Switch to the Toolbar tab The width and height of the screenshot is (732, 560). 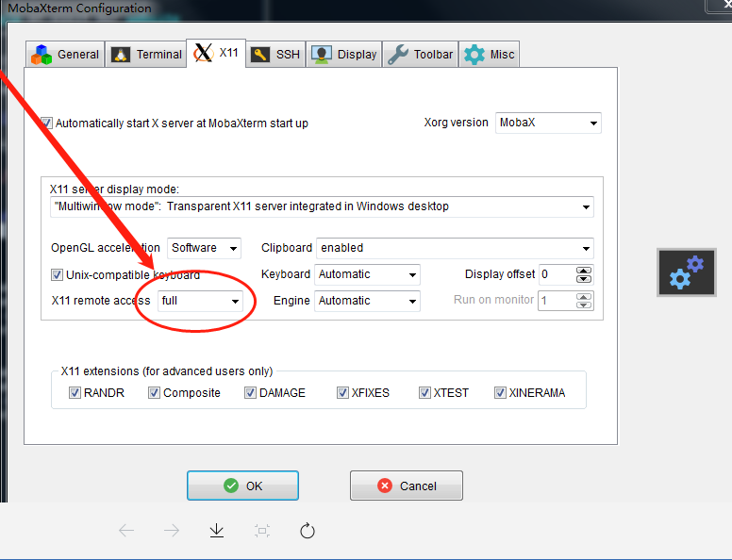[420, 55]
